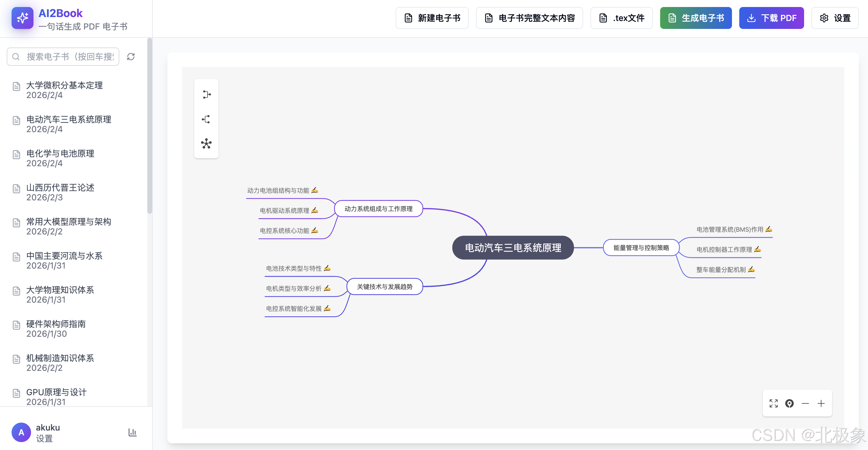This screenshot has height=450, width=868.
Task: Click pencil icon next to 电控系统核心功能
Action: [x=315, y=230]
